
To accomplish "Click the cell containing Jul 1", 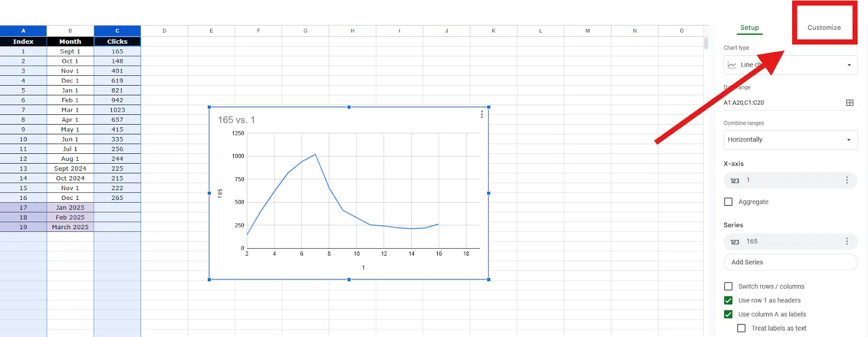I will tap(71, 149).
